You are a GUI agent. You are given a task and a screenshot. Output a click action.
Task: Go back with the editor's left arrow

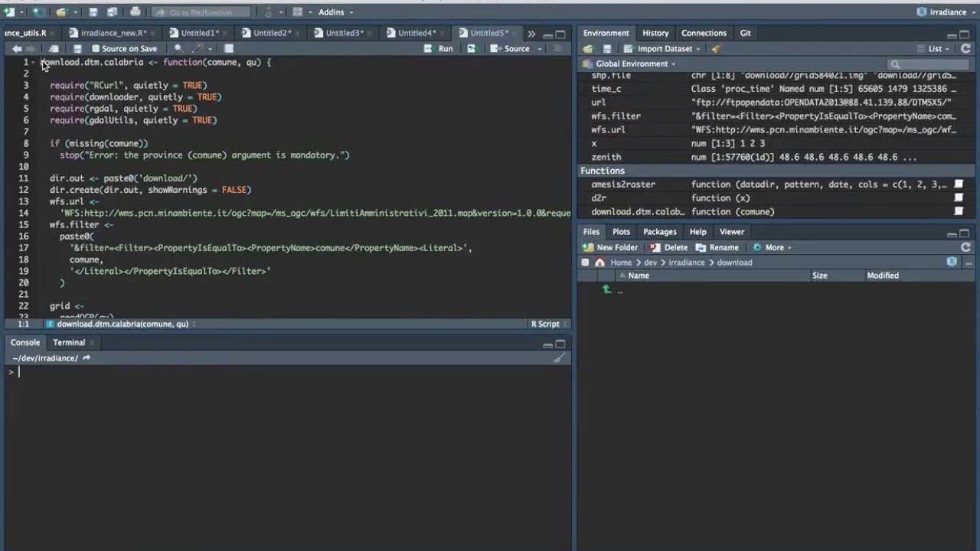tap(17, 48)
